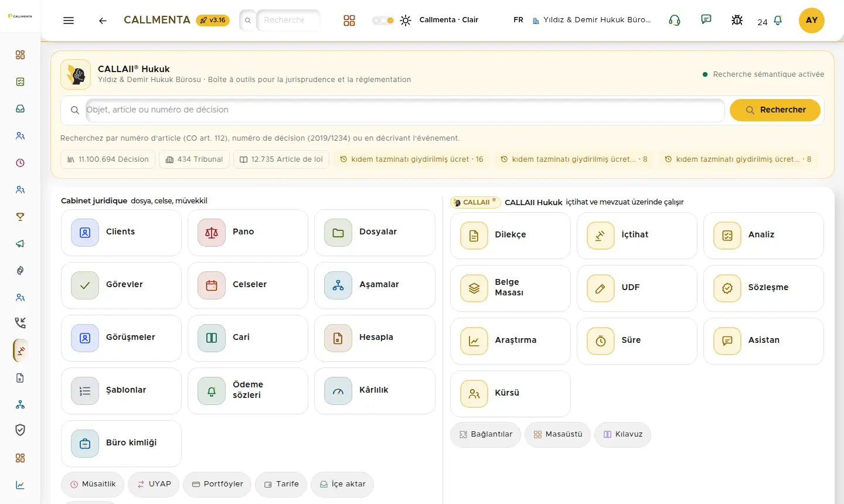Click the bug report icon
Viewport: 844px width, 504px height.
click(x=737, y=20)
